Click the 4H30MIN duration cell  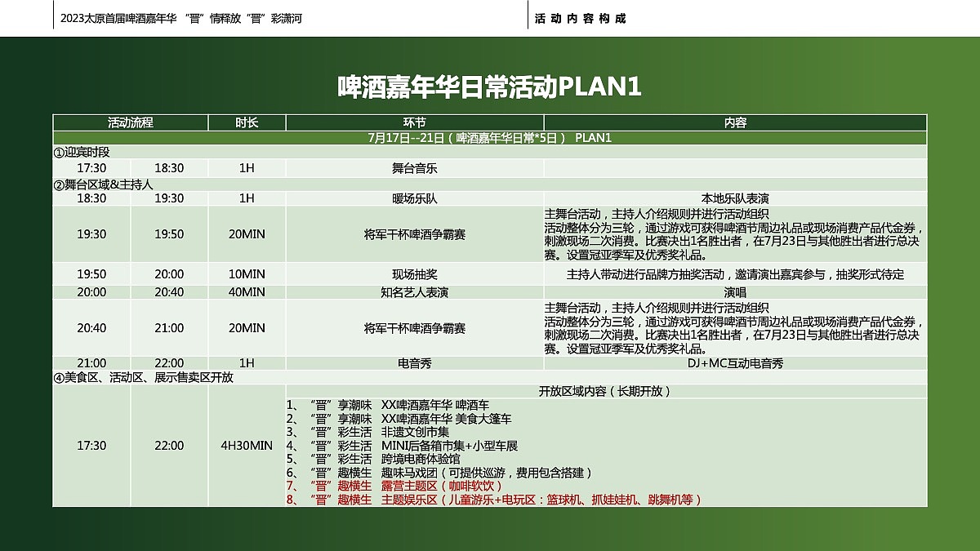(246, 446)
